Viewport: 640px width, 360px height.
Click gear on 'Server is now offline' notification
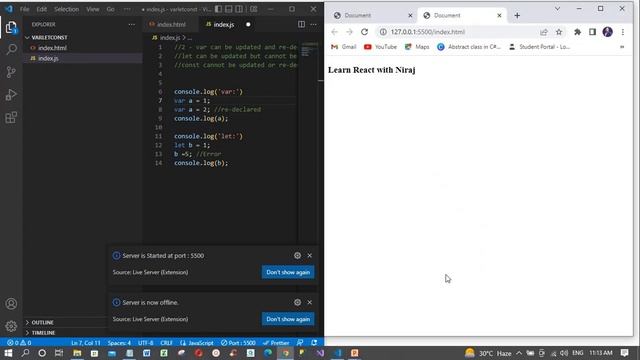point(297,302)
